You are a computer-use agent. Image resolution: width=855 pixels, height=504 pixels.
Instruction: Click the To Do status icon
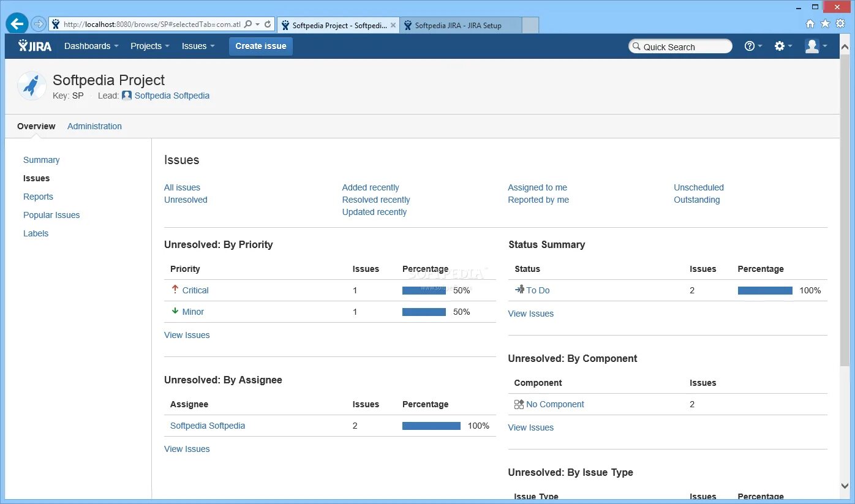pos(520,290)
